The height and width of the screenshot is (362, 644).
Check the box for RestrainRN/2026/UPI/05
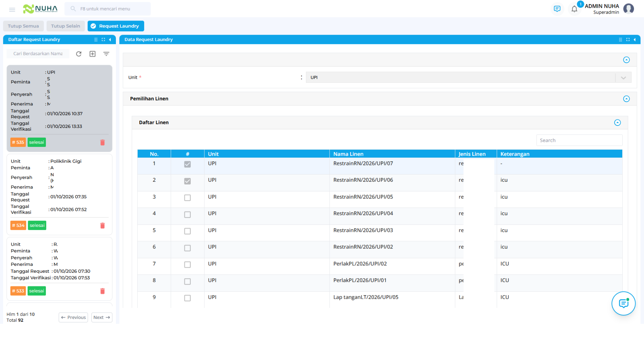coord(188,198)
